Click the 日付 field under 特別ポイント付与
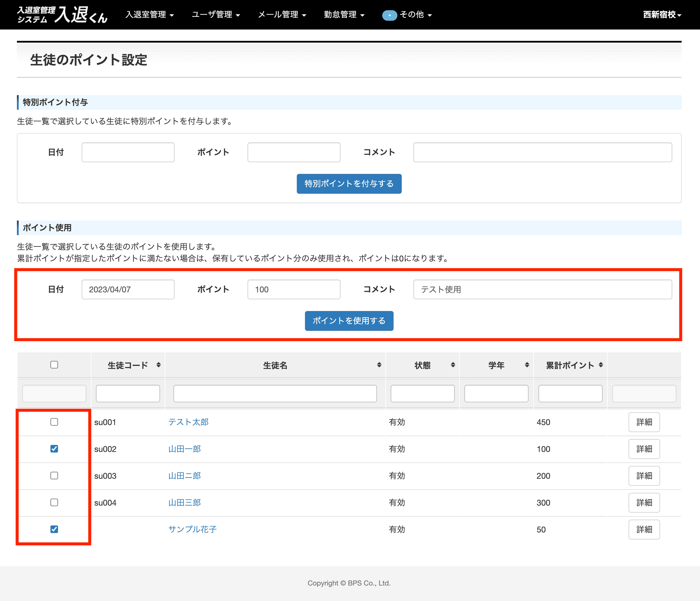 tap(128, 152)
